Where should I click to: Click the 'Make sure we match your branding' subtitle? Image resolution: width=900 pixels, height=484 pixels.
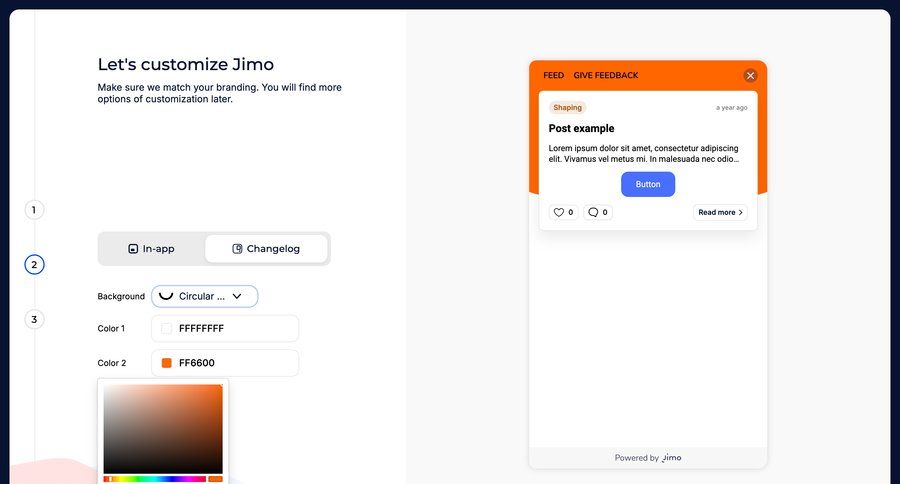tap(219, 93)
